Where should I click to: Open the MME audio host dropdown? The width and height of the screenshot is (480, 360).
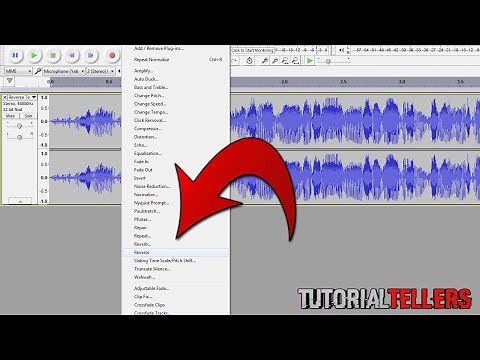(18, 71)
